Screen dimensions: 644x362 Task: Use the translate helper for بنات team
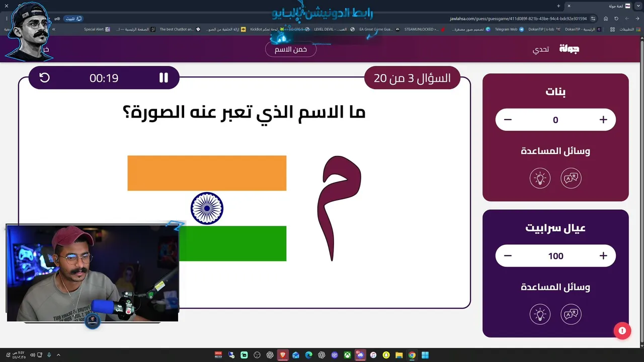pyautogui.click(x=571, y=178)
